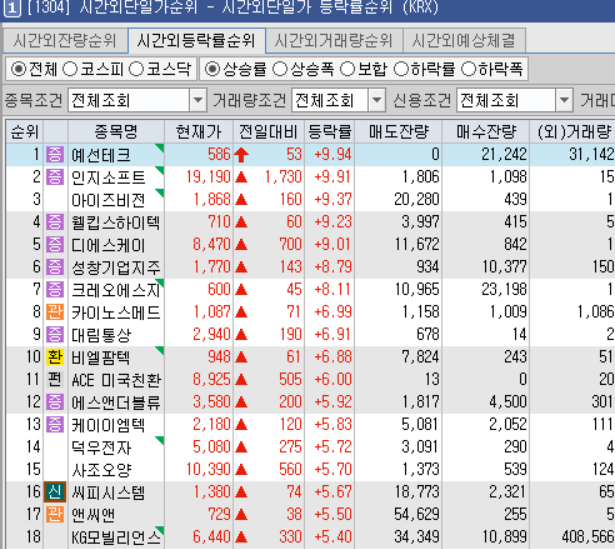Sort by the 순위 column header
The width and height of the screenshot is (615, 549).
pyautogui.click(x=24, y=132)
